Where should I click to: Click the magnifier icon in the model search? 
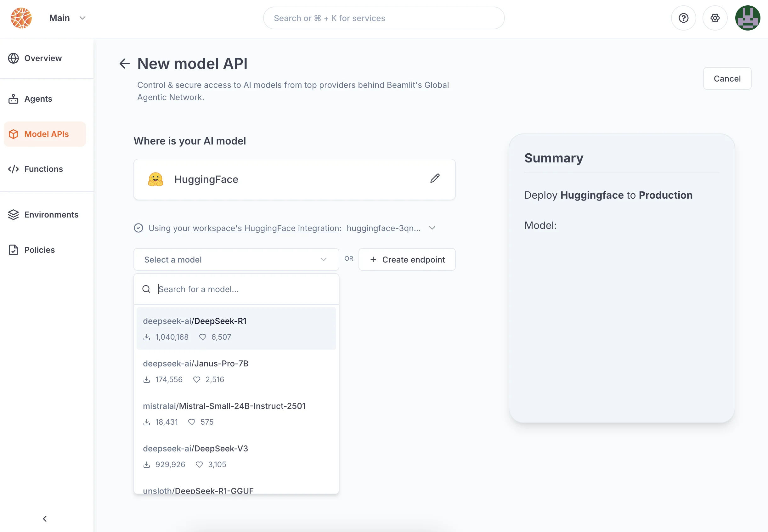146,289
